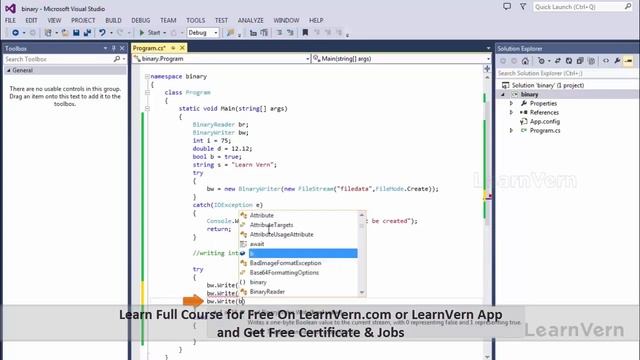Image resolution: width=640 pixels, height=360 pixels.
Task: Focus the Quick Launch search box
Action: pos(582,7)
